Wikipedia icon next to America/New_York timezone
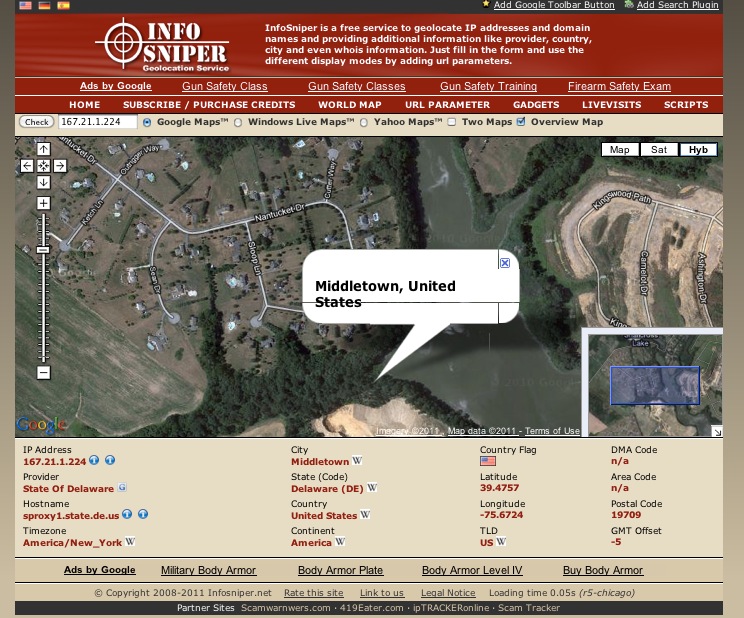Image resolution: width=744 pixels, height=618 pixels. (x=130, y=541)
